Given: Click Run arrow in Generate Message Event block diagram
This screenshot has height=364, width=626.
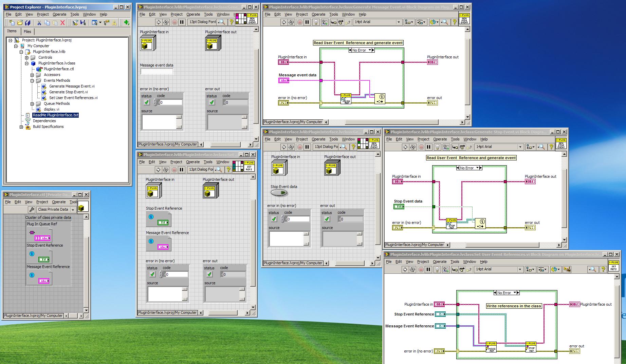Looking at the screenshot, I should click(x=284, y=22).
